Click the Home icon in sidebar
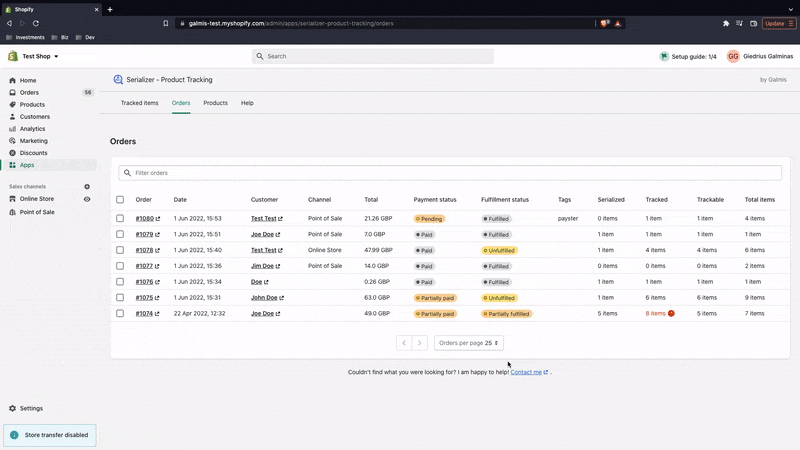800x450 pixels. (x=13, y=80)
